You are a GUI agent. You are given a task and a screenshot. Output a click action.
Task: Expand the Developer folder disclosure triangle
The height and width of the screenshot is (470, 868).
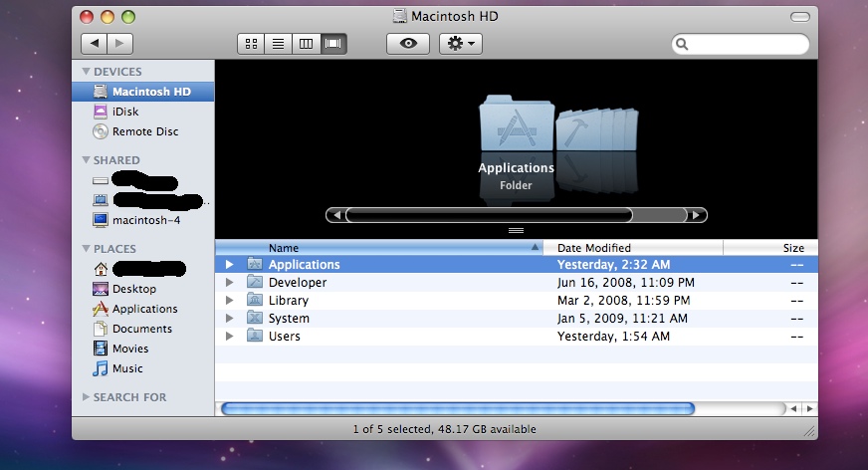[229, 283]
